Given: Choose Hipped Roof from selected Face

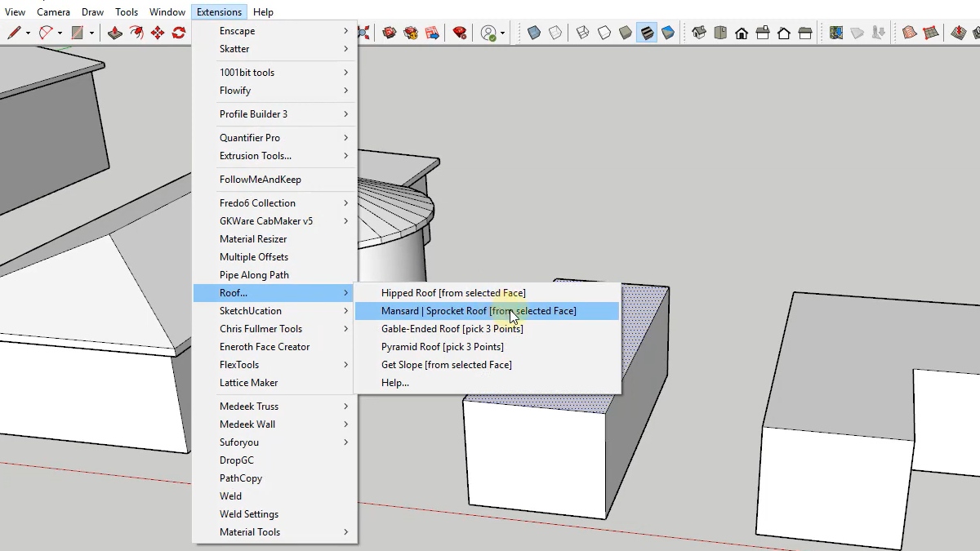Looking at the screenshot, I should [487, 293].
